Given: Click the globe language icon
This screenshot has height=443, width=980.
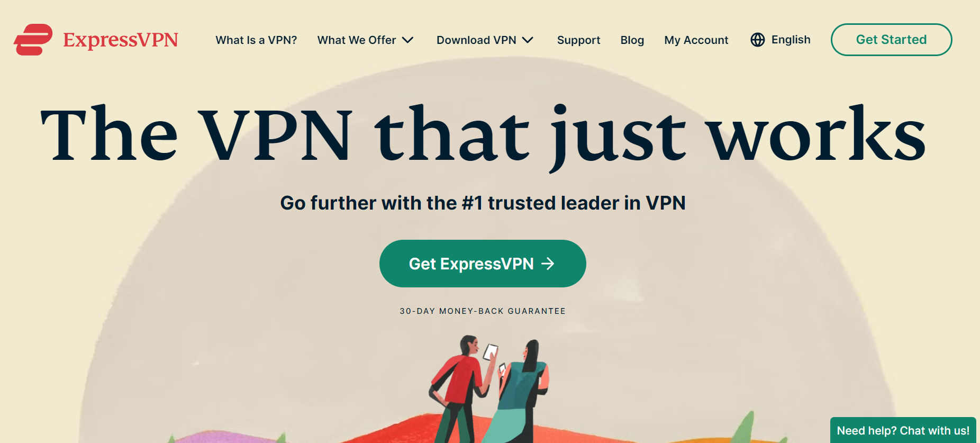Looking at the screenshot, I should (x=758, y=40).
